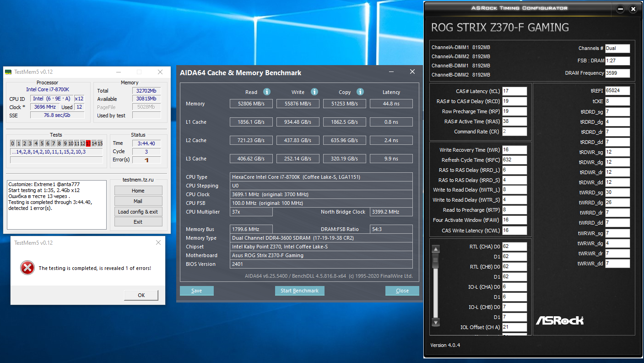Image resolution: width=644 pixels, height=363 pixels.
Task: Click the scroll down arrow in ASRock RTL panel
Action: [x=436, y=322]
